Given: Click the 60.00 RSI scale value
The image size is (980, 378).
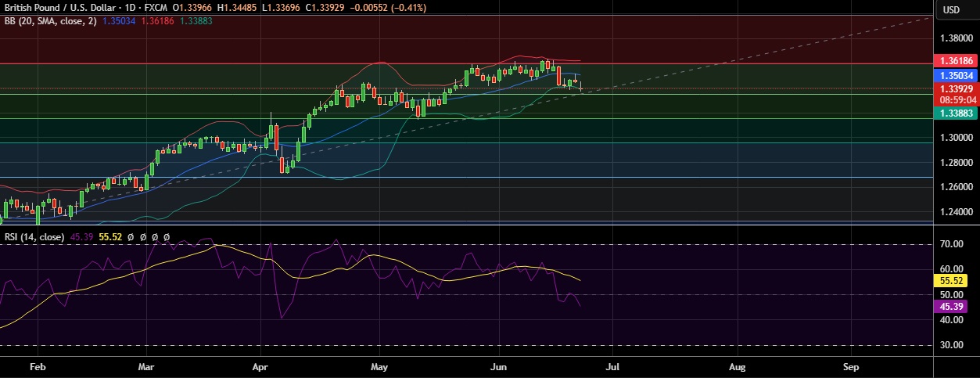Looking at the screenshot, I should (950, 269).
